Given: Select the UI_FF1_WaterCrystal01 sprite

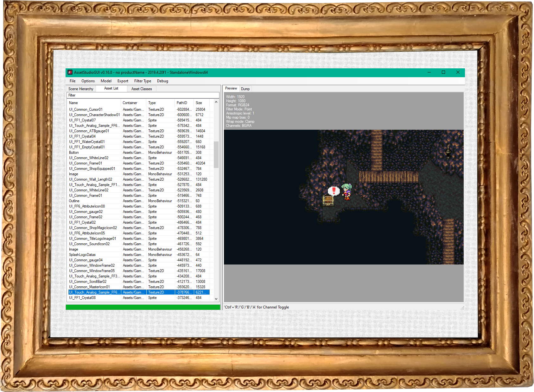Looking at the screenshot, I should (x=139, y=142).
